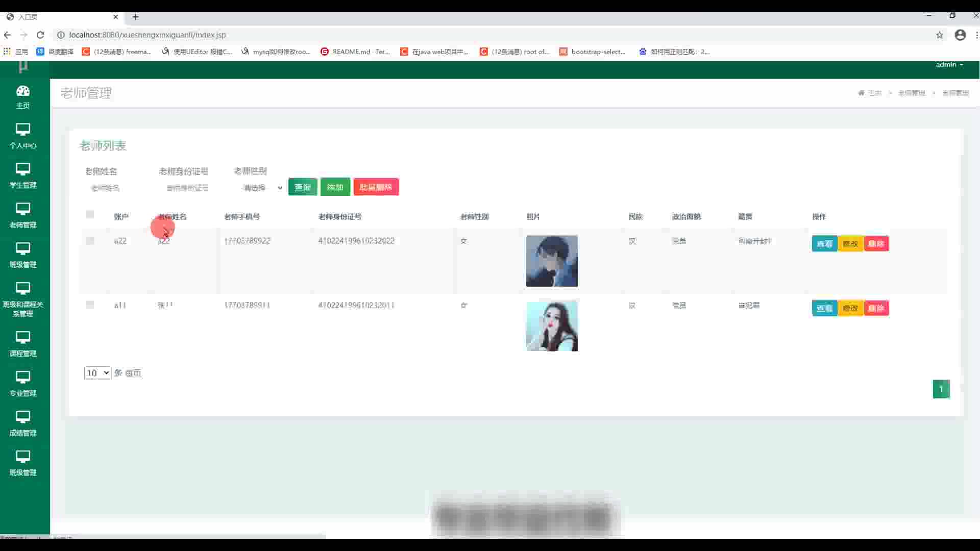Click the 政治面貌 column header
This screenshot has width=980, height=551.
pyautogui.click(x=686, y=217)
